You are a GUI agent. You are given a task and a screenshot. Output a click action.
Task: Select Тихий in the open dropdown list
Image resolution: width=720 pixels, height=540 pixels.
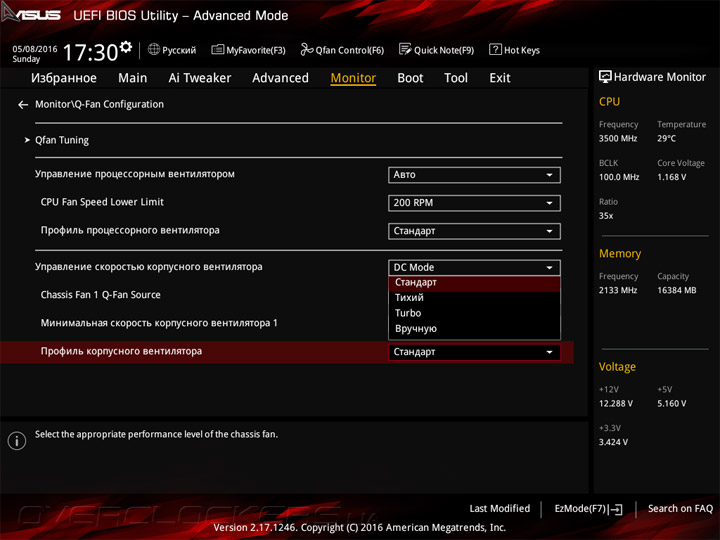point(474,298)
